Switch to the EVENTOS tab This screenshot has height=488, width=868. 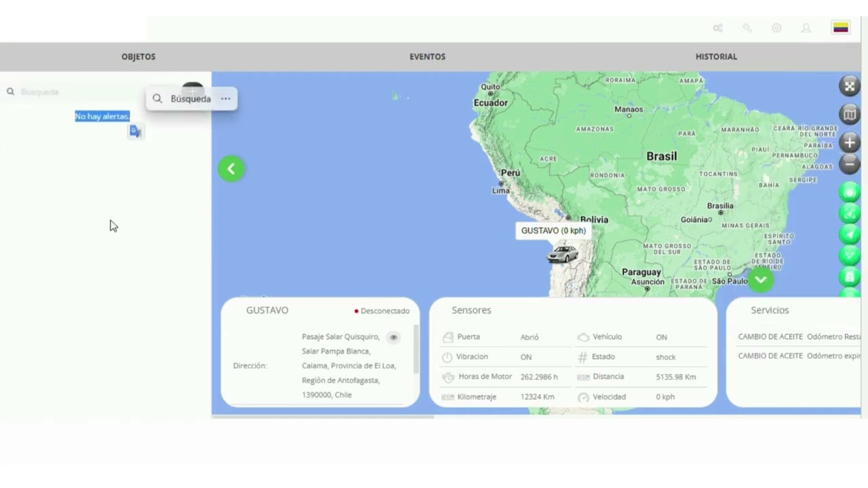tap(427, 56)
